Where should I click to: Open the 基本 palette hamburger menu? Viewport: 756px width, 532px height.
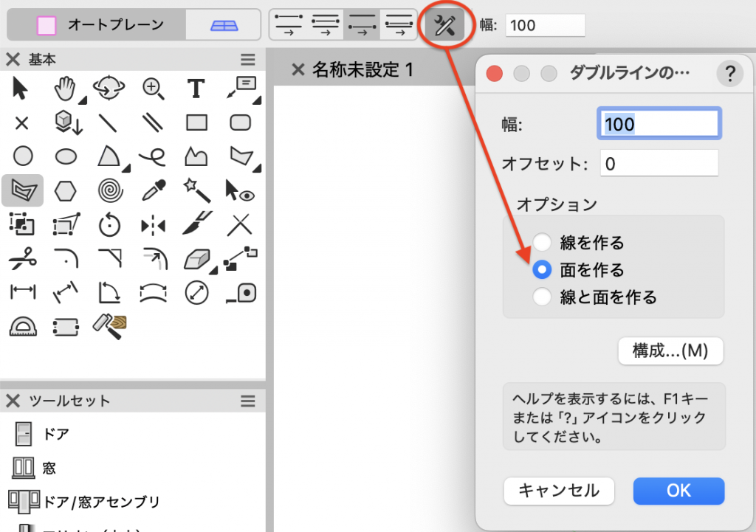[247, 60]
